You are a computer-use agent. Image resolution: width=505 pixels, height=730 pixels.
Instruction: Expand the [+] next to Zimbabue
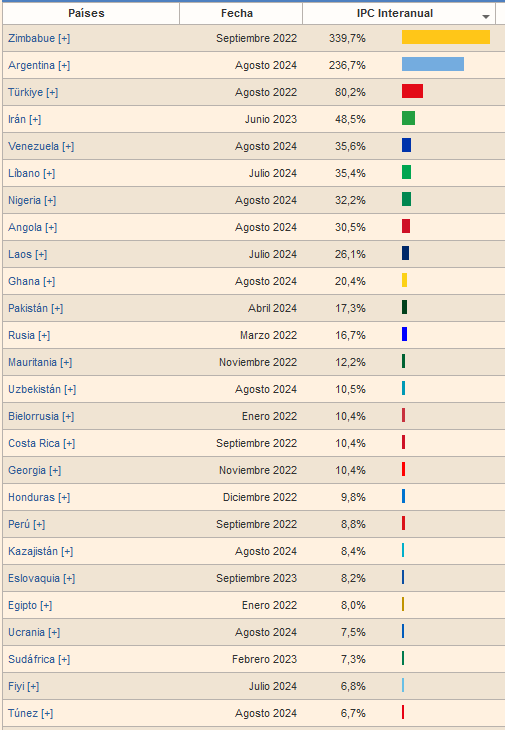[x=64, y=38]
